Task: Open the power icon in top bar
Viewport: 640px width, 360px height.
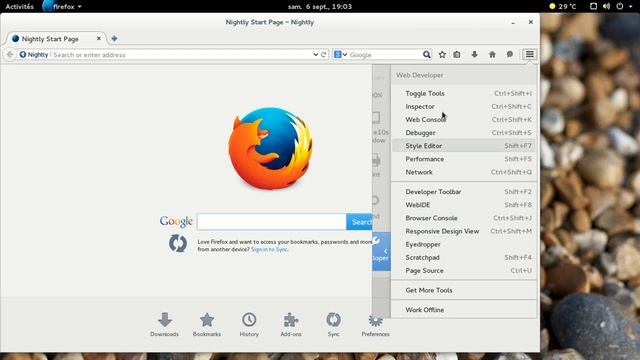Action: pyautogui.click(x=620, y=6)
